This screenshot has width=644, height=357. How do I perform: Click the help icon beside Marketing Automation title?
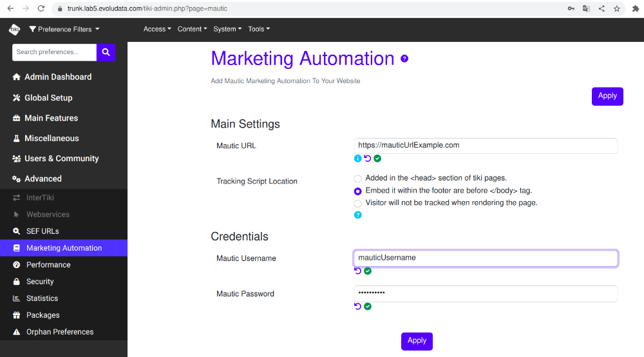[x=404, y=59]
